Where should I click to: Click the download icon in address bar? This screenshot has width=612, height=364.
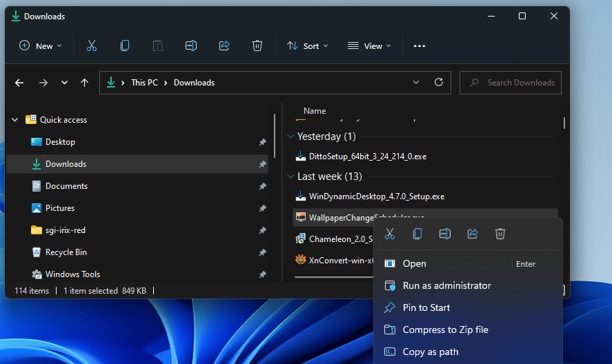pos(111,82)
